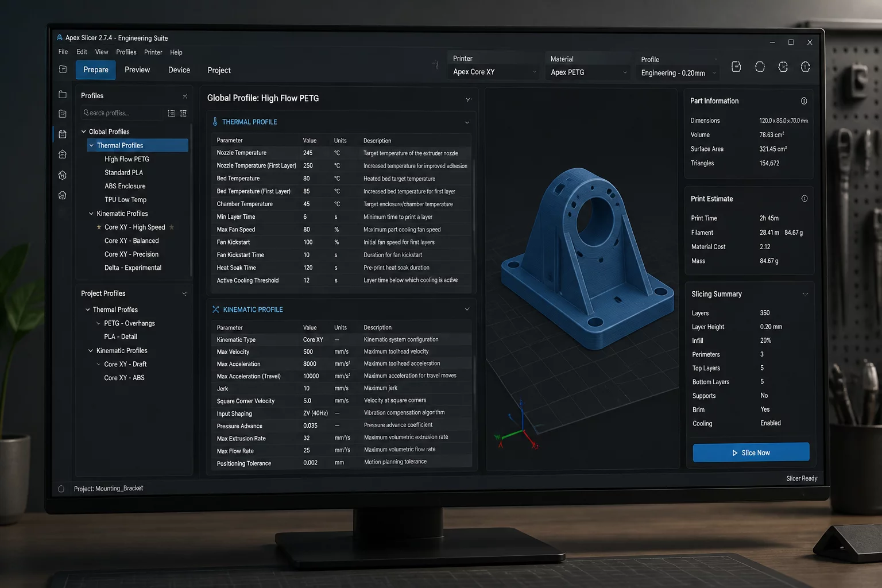This screenshot has height=588, width=882.
Task: Open the Profile dropdown showing Engineering - 0.20mm
Action: pos(678,73)
